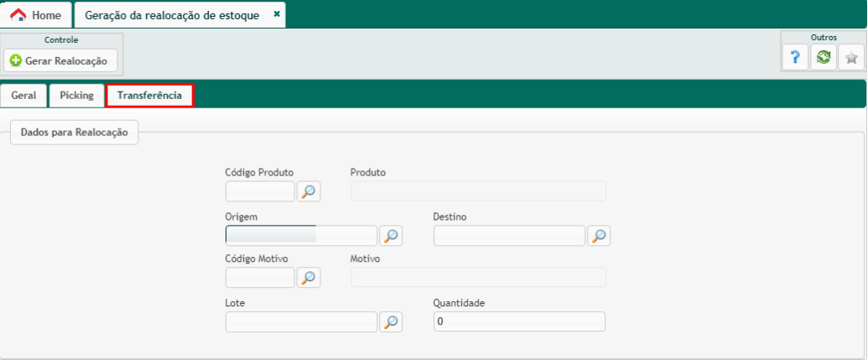Click the Lote input field

(x=301, y=321)
